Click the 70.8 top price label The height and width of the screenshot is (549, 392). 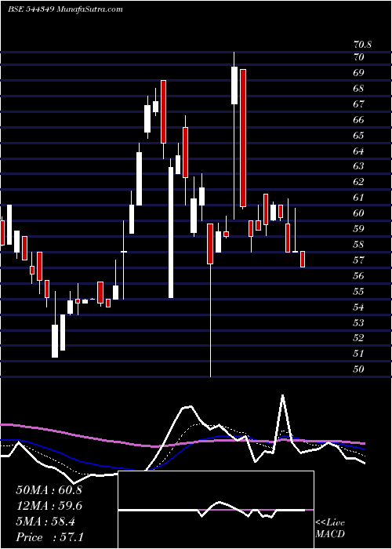(362, 45)
